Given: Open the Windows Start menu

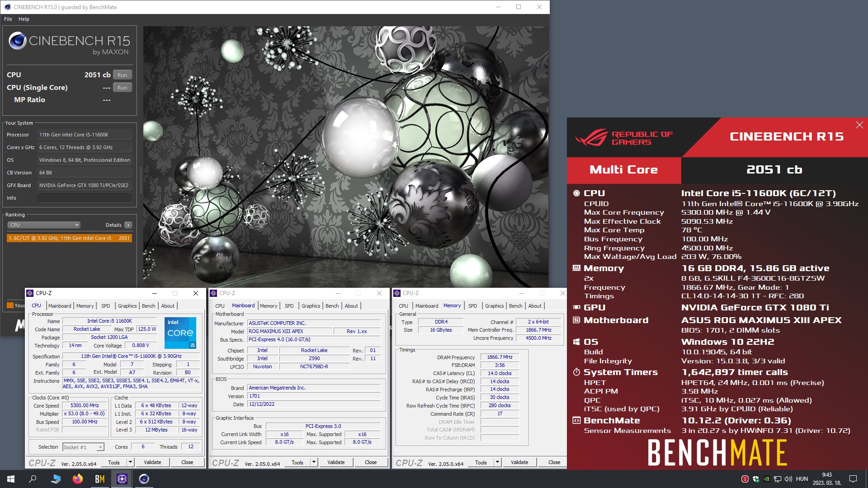Looking at the screenshot, I should click(11, 479).
